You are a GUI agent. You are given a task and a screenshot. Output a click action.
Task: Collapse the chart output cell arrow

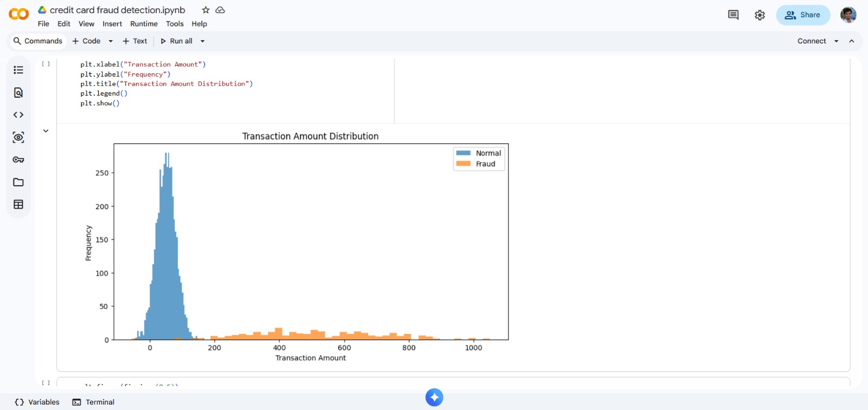pos(46,131)
